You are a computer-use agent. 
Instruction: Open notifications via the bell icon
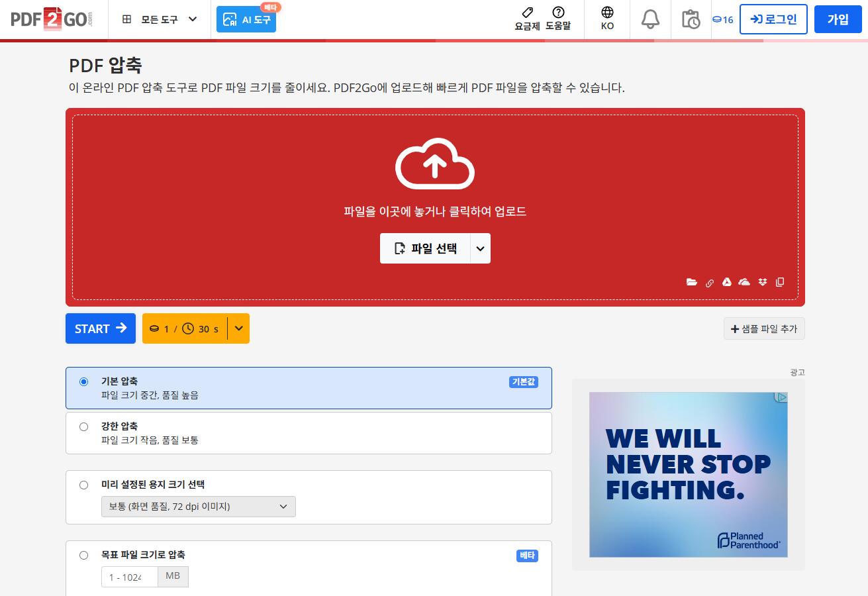click(650, 19)
